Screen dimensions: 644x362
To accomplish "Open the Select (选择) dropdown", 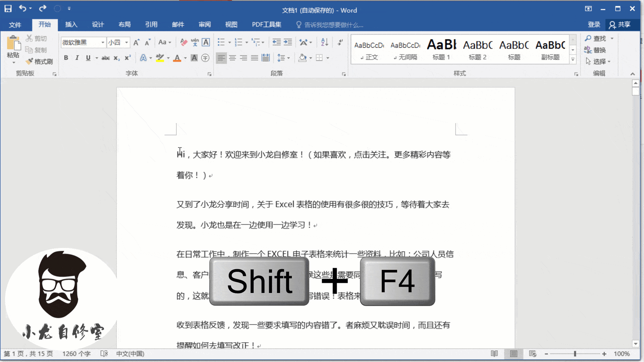I will click(598, 61).
